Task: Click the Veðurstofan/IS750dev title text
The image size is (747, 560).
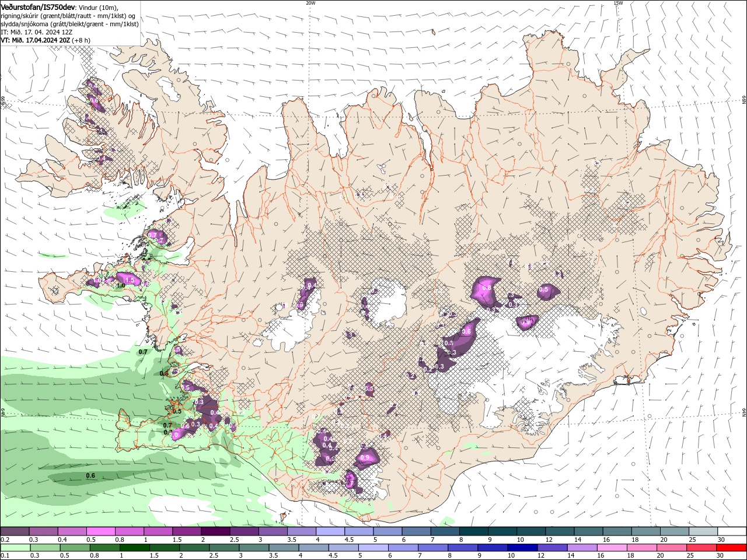Action: [37, 6]
